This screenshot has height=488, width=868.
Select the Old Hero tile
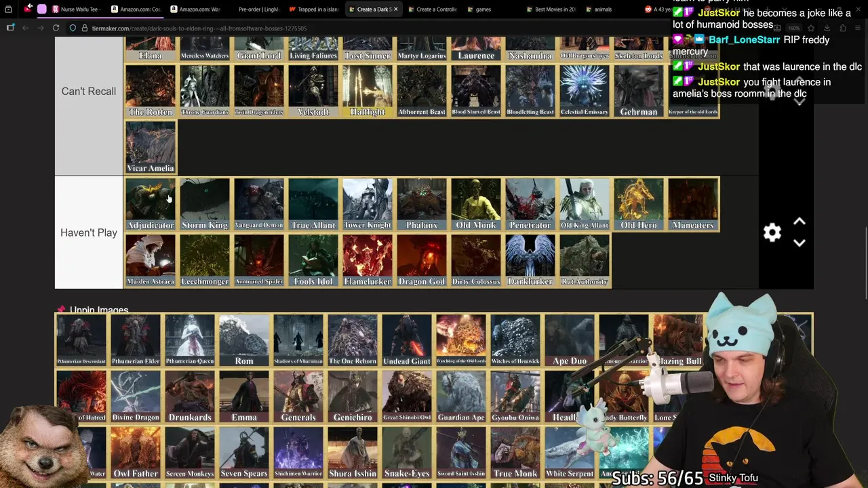(x=639, y=204)
